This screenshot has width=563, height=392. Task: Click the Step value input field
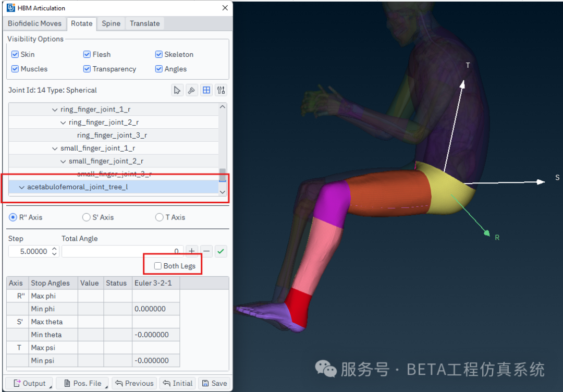[29, 251]
